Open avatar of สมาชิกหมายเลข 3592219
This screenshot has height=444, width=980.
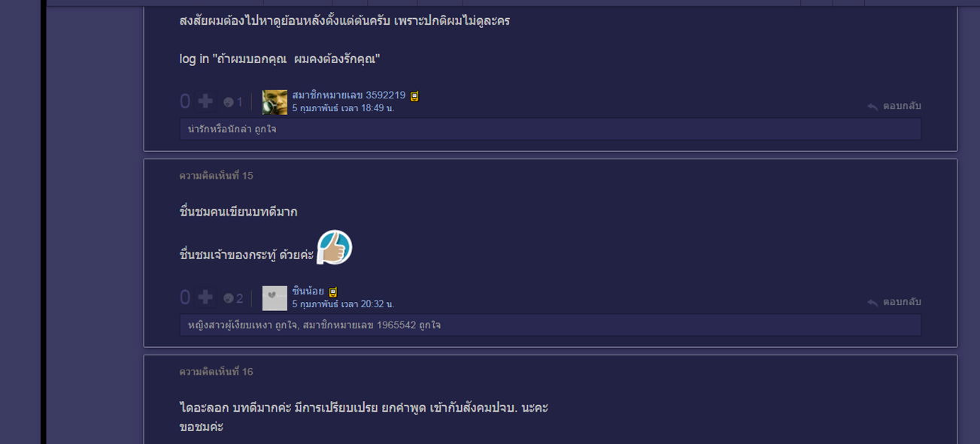pos(275,102)
